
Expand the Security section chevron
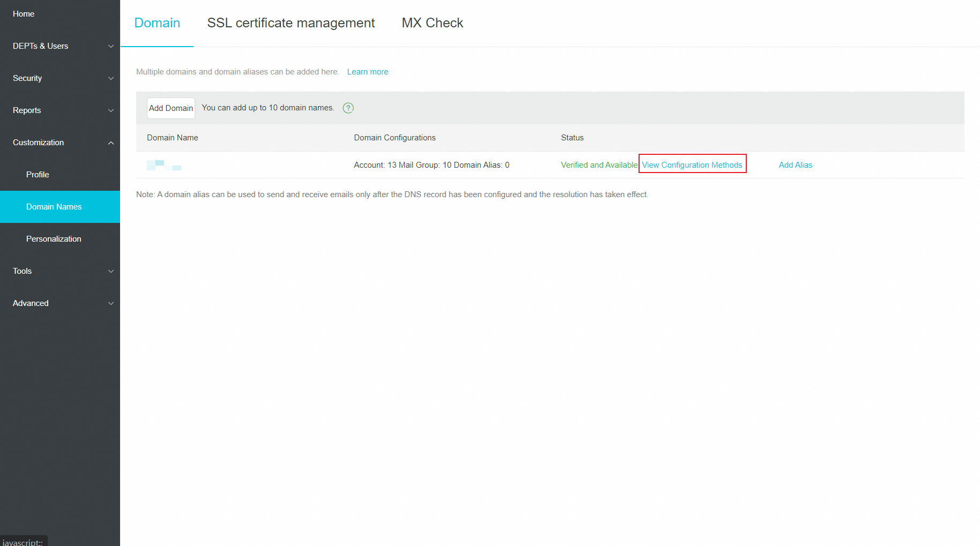[x=111, y=78]
